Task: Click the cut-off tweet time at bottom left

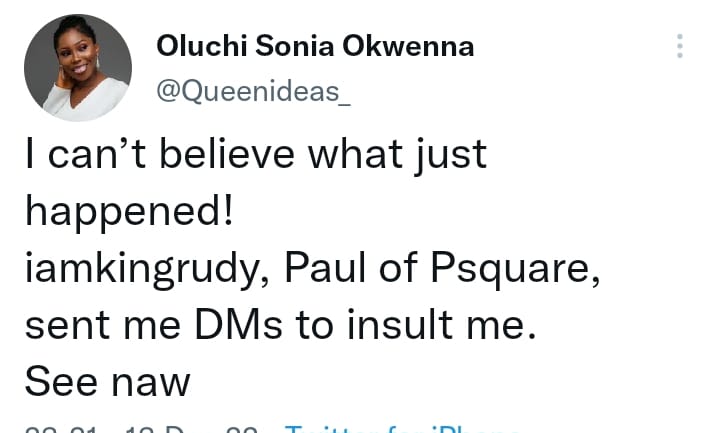Action: [x=62, y=429]
